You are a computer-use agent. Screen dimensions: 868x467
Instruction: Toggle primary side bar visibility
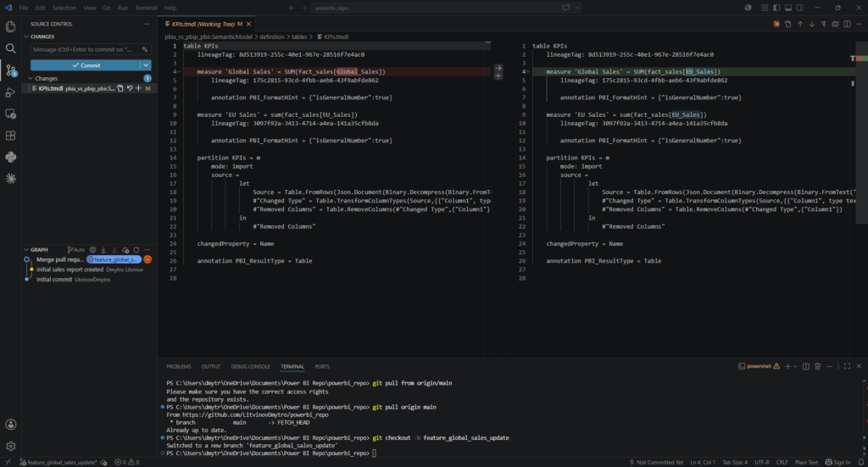coord(776,8)
